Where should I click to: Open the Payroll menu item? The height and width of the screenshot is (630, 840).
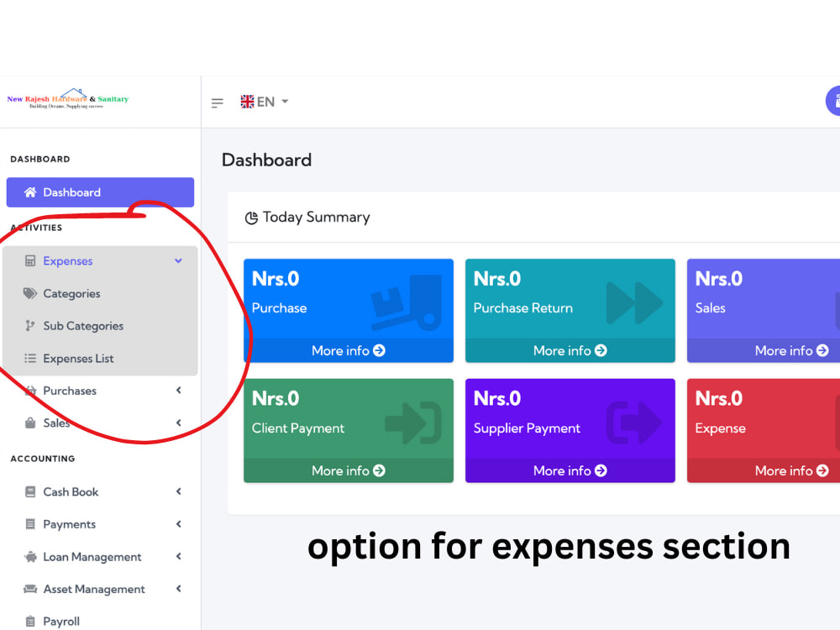tap(100, 622)
